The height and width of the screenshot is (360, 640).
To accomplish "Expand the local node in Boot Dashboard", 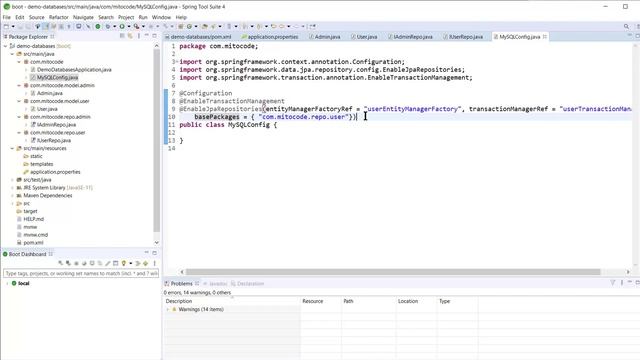I will [7, 283].
